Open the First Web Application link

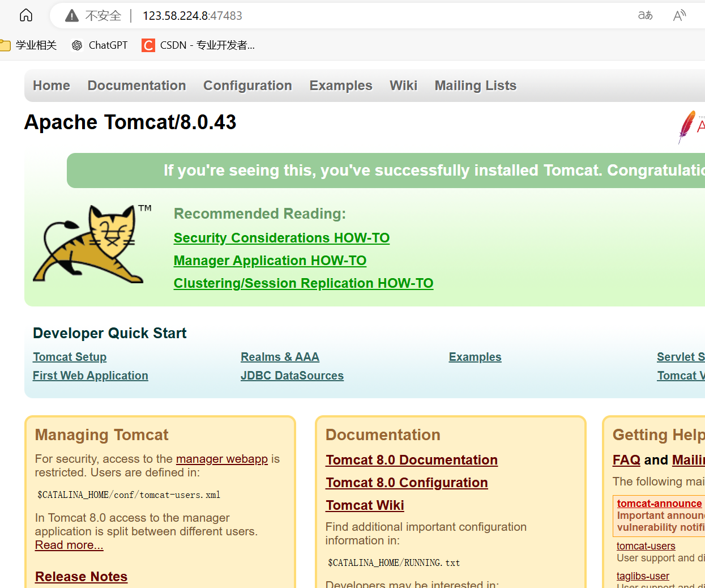coord(91,376)
